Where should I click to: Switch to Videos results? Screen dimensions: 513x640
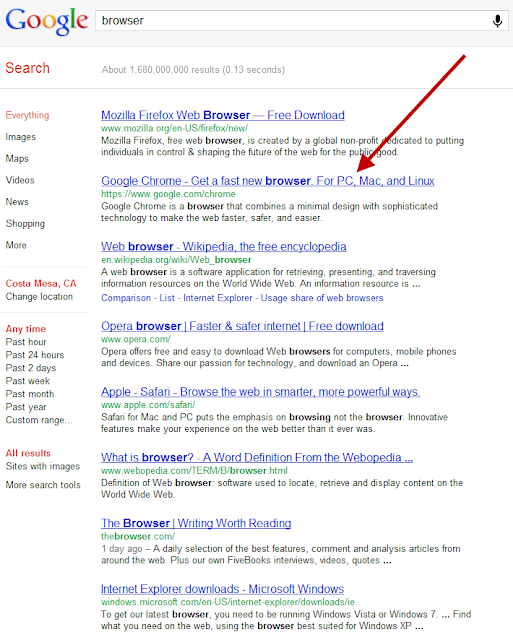click(20, 180)
